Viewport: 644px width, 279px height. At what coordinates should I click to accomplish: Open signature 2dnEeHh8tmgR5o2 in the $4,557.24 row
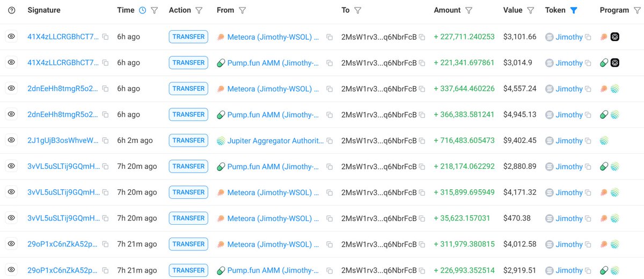[63, 89]
